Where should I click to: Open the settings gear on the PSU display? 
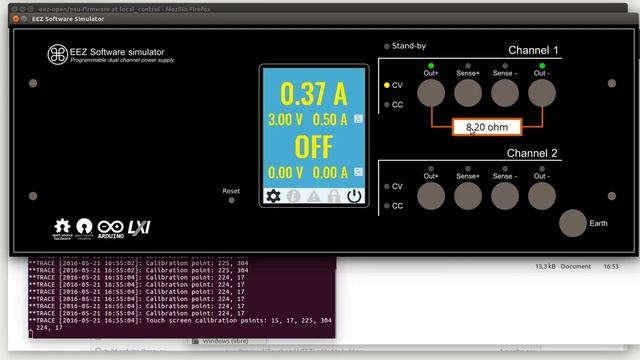pyautogui.click(x=273, y=196)
